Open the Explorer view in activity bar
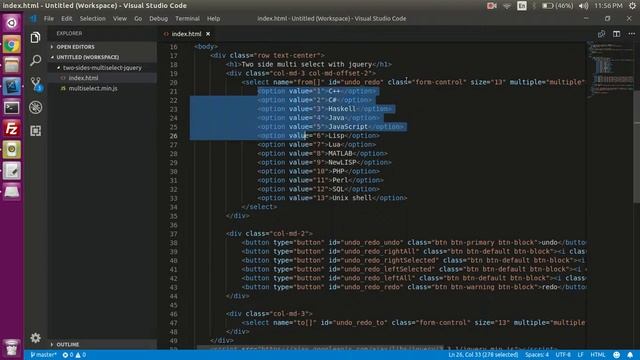 tap(36, 38)
